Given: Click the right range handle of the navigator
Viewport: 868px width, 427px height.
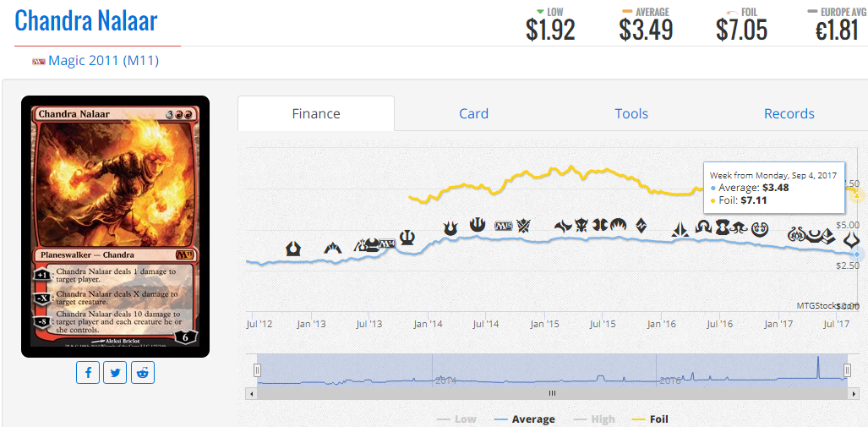Looking at the screenshot, I should (x=847, y=370).
